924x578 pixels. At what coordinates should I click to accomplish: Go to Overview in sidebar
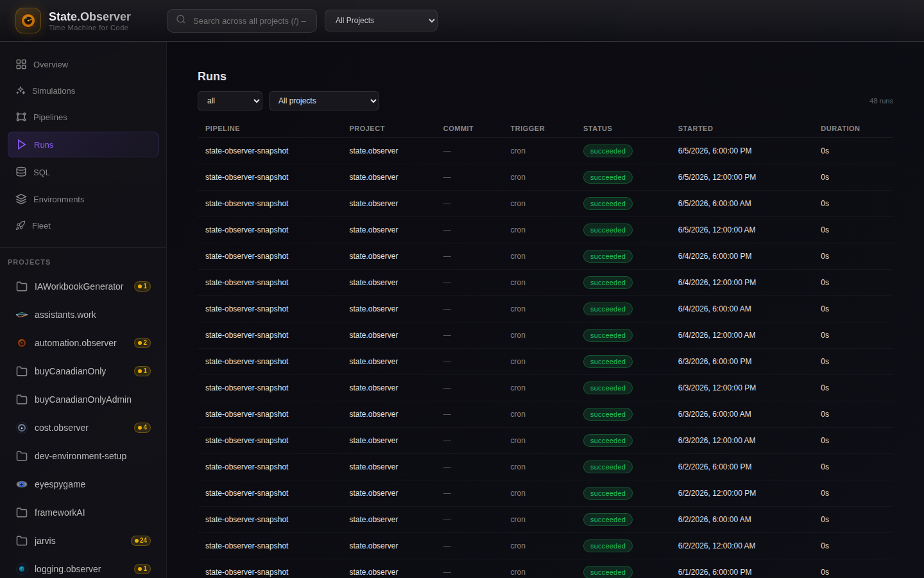click(x=83, y=64)
